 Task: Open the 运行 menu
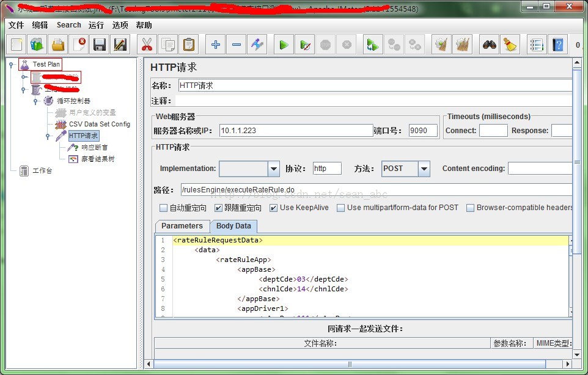click(96, 25)
